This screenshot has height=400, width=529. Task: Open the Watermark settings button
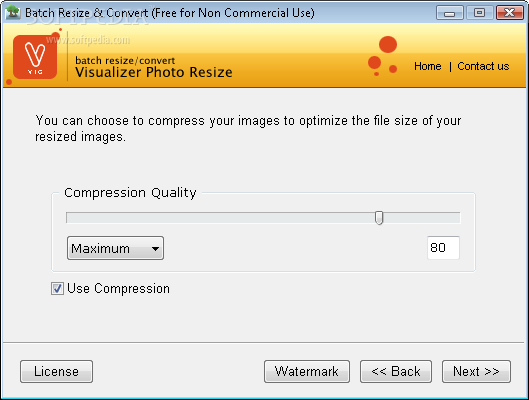pos(307,371)
